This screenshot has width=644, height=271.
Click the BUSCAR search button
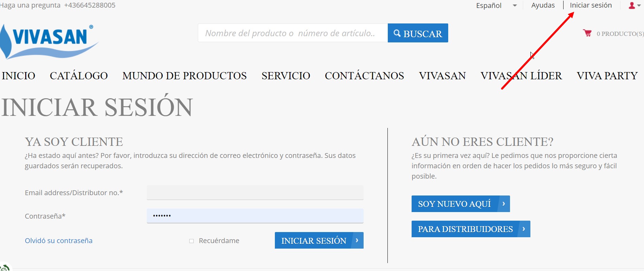(x=418, y=33)
